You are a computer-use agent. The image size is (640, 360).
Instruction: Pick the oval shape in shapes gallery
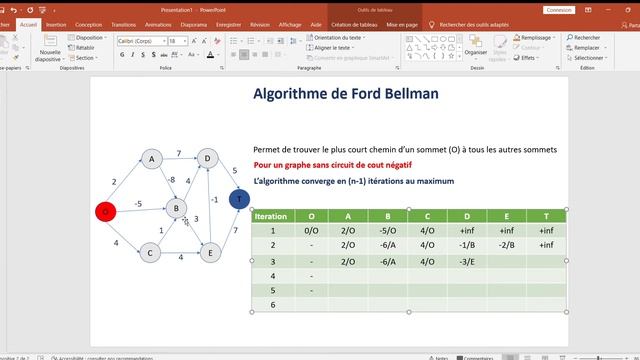(x=443, y=39)
